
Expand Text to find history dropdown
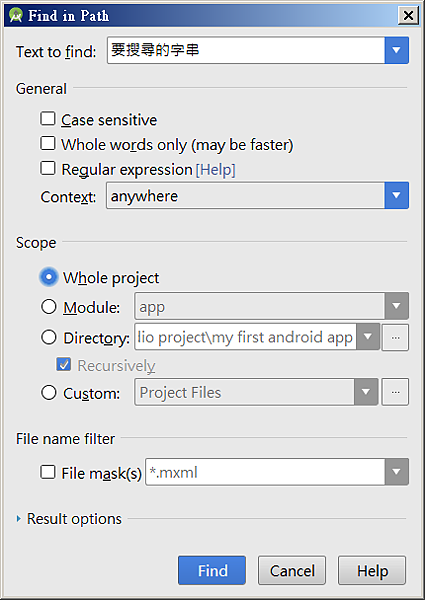[396, 50]
